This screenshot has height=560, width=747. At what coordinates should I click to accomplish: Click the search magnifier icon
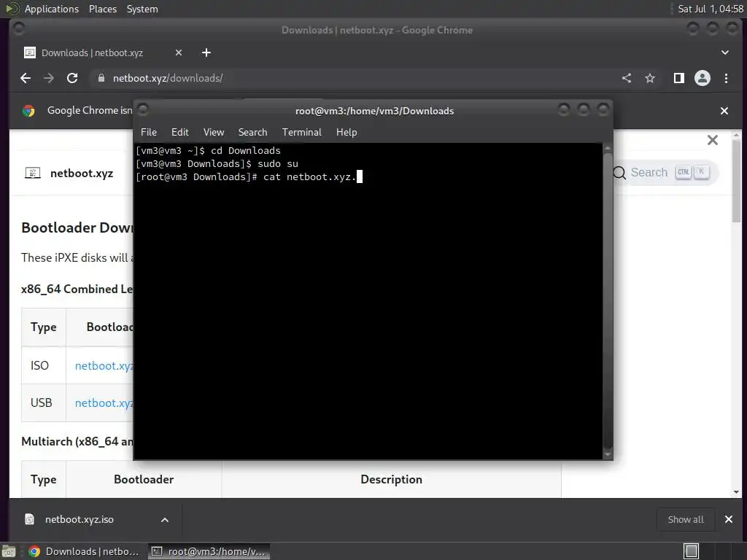(x=619, y=173)
